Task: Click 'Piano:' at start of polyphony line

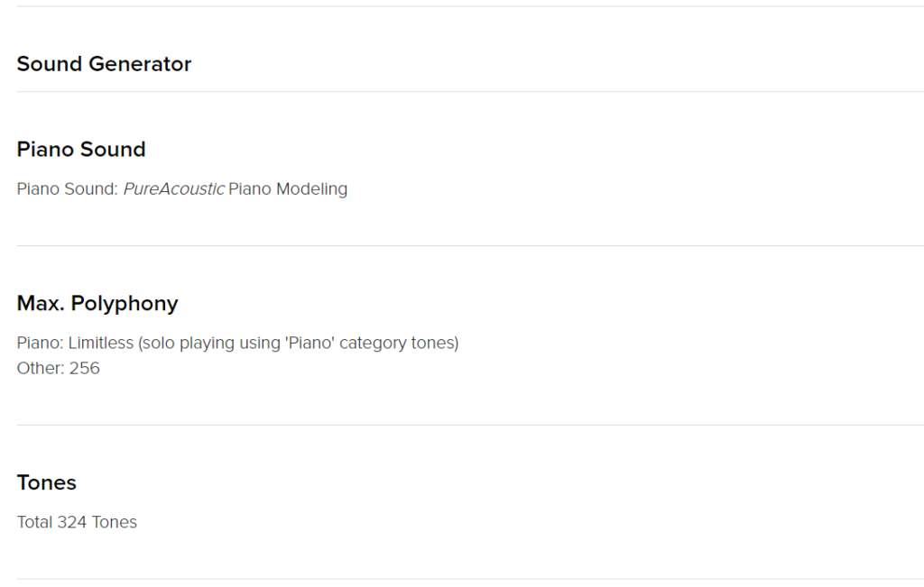Action: (40, 343)
